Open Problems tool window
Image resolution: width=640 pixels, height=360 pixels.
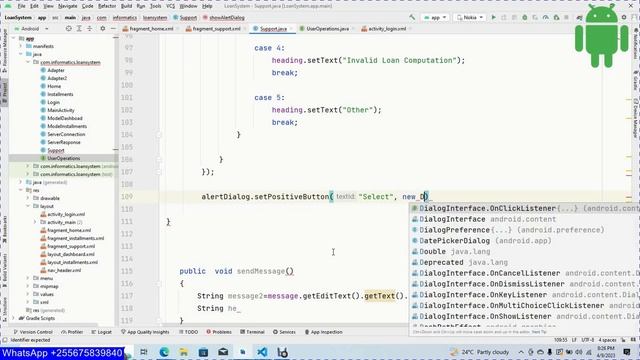pyautogui.click(x=219, y=332)
